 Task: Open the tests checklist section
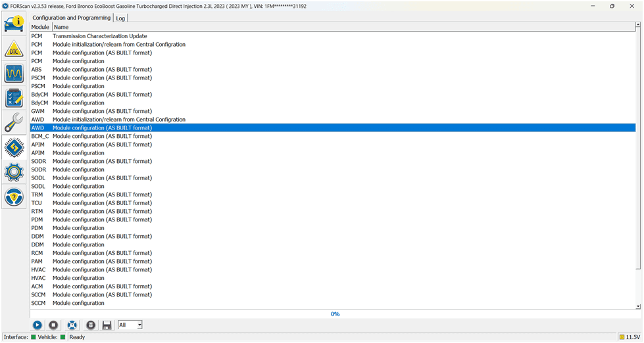point(14,99)
